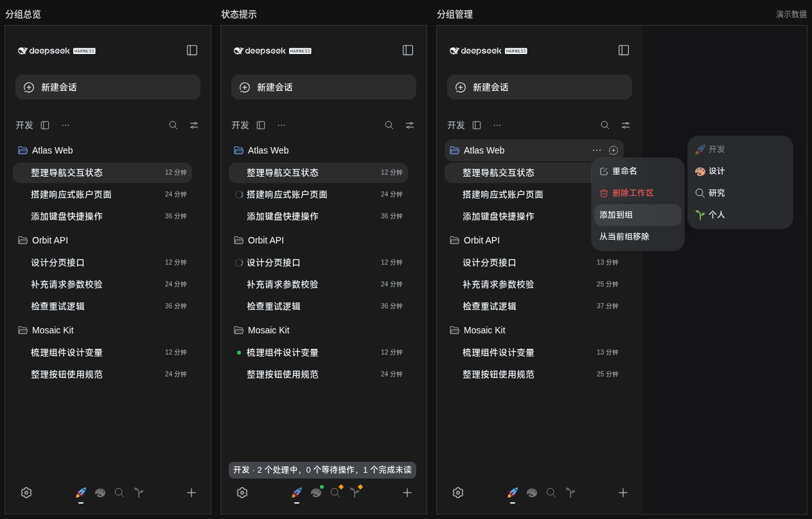Switch to magnifier group in 分组总览 footer
Viewport: 812px width, 519px height.
tap(119, 493)
